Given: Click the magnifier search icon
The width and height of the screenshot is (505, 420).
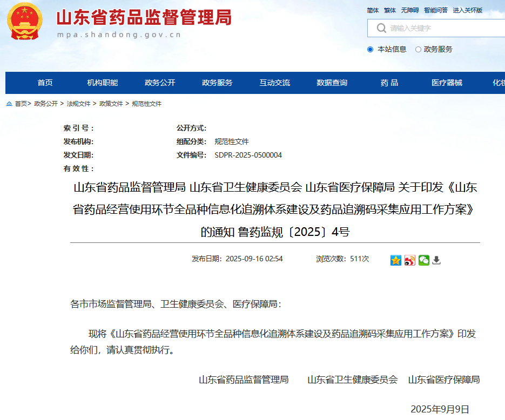Looking at the screenshot, I should coord(381,28).
